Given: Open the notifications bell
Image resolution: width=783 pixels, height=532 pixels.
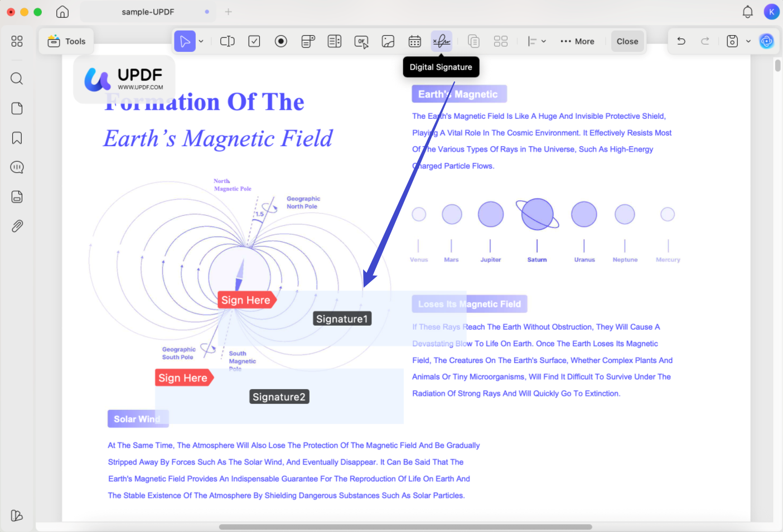Looking at the screenshot, I should (748, 12).
